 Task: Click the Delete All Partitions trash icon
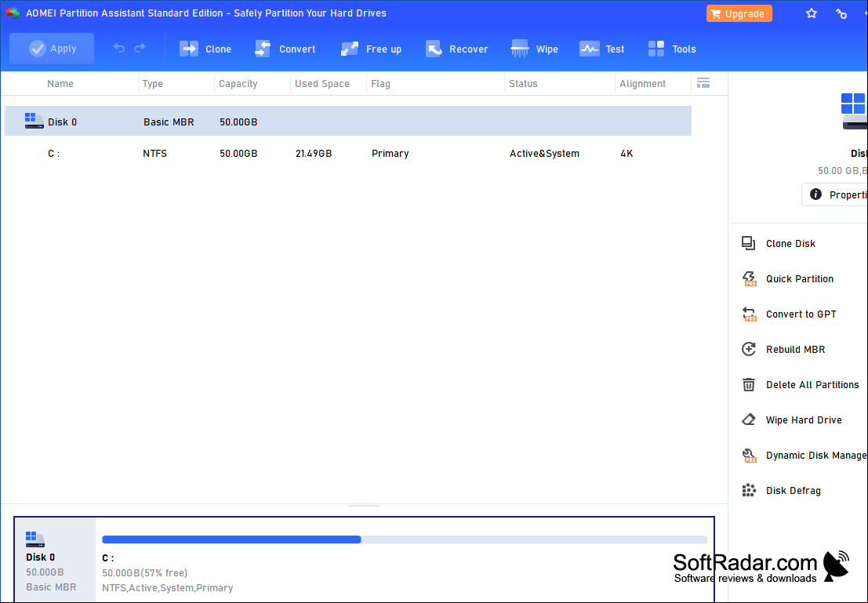click(749, 384)
